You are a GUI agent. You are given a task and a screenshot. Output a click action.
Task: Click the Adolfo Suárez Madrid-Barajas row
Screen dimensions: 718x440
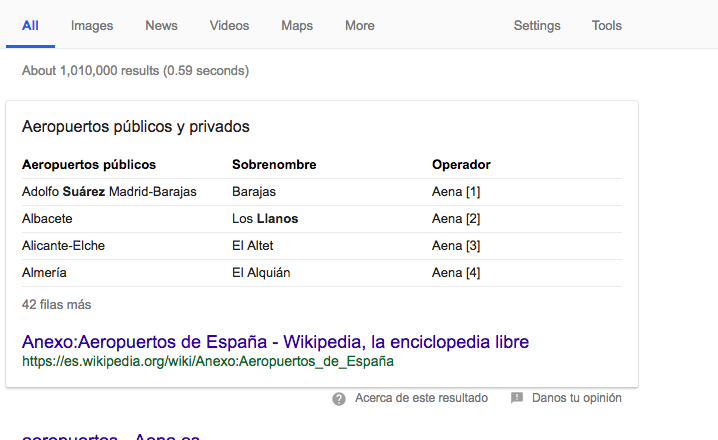pyautogui.click(x=109, y=192)
